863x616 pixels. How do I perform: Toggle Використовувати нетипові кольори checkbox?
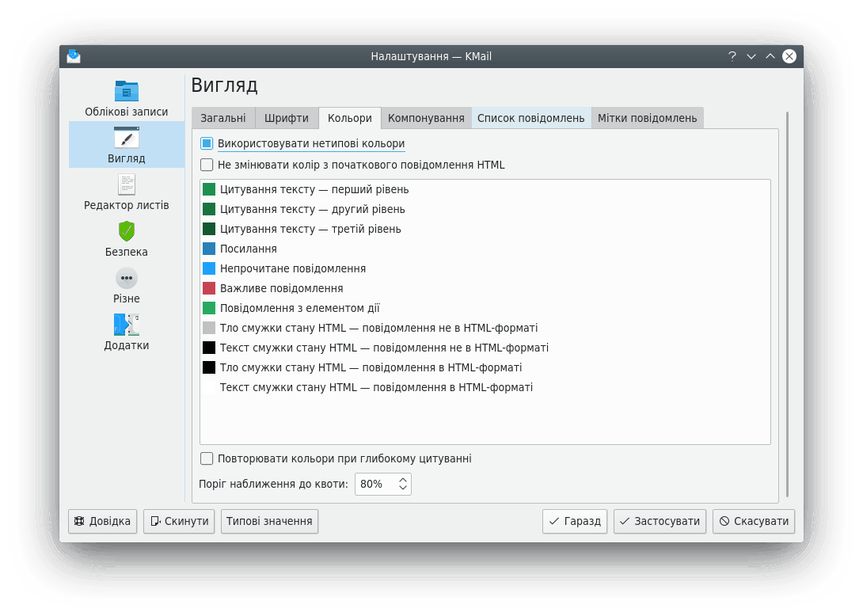click(x=207, y=144)
